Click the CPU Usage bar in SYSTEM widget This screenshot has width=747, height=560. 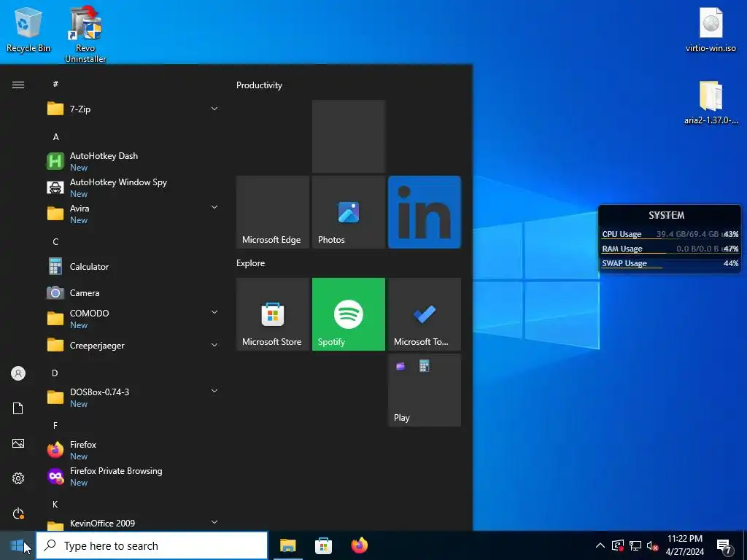[x=670, y=234]
